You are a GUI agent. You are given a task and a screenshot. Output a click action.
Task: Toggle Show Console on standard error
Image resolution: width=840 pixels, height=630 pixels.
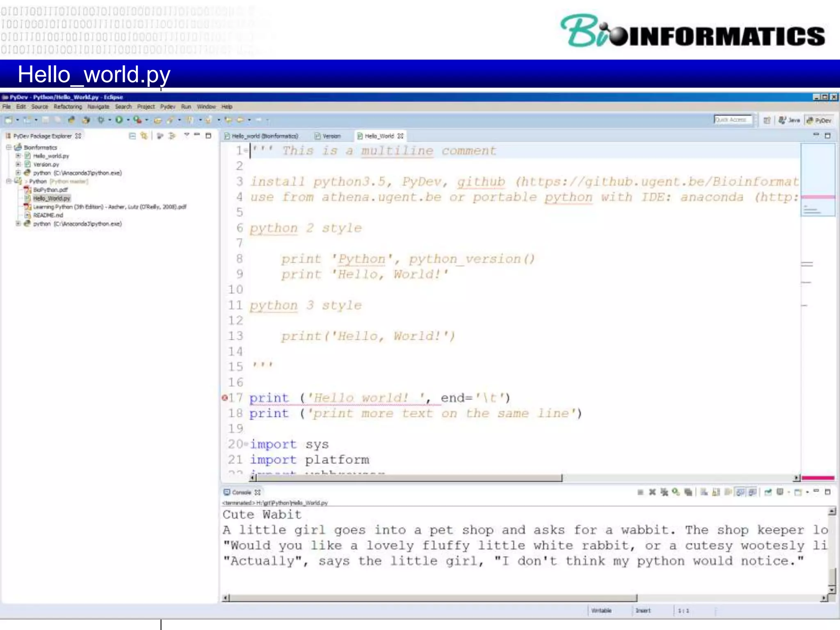coord(752,492)
